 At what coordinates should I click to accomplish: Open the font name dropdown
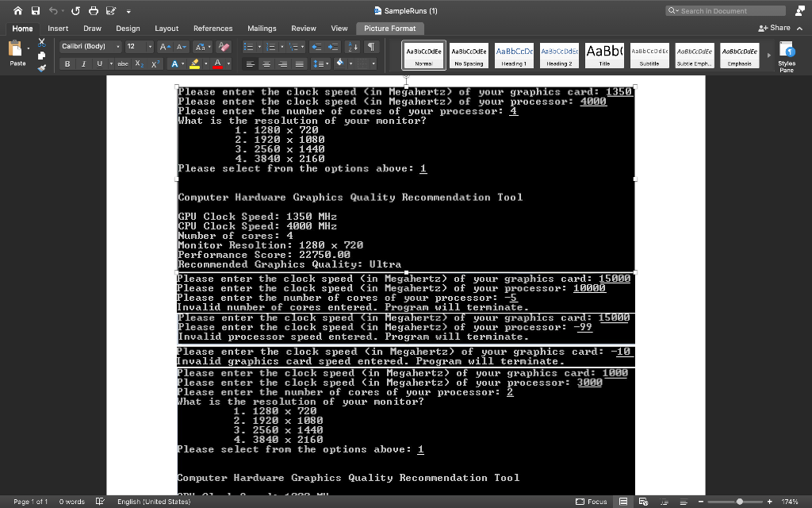(x=118, y=47)
